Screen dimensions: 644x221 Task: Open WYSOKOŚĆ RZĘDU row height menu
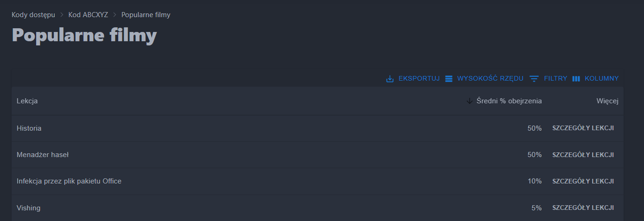(490, 79)
